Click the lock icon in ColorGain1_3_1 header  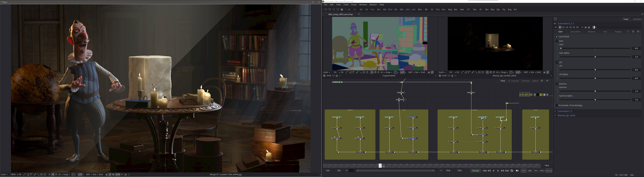(585, 27)
